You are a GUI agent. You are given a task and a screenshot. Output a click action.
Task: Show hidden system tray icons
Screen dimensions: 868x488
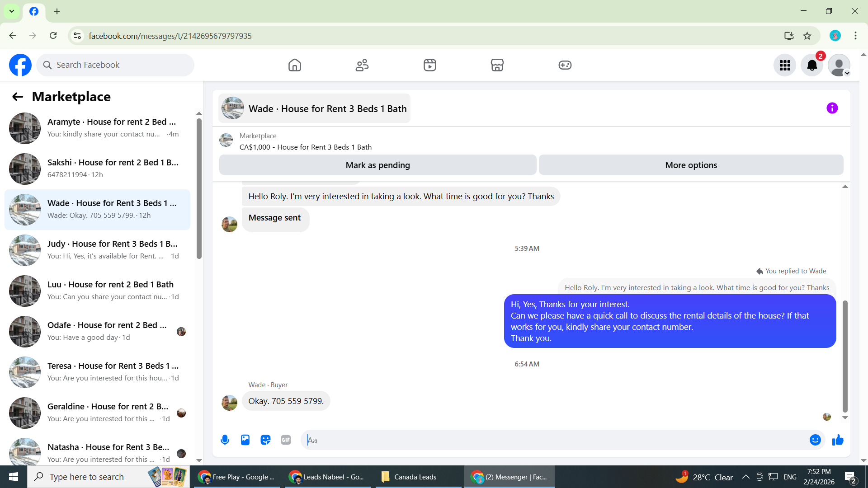point(746,477)
